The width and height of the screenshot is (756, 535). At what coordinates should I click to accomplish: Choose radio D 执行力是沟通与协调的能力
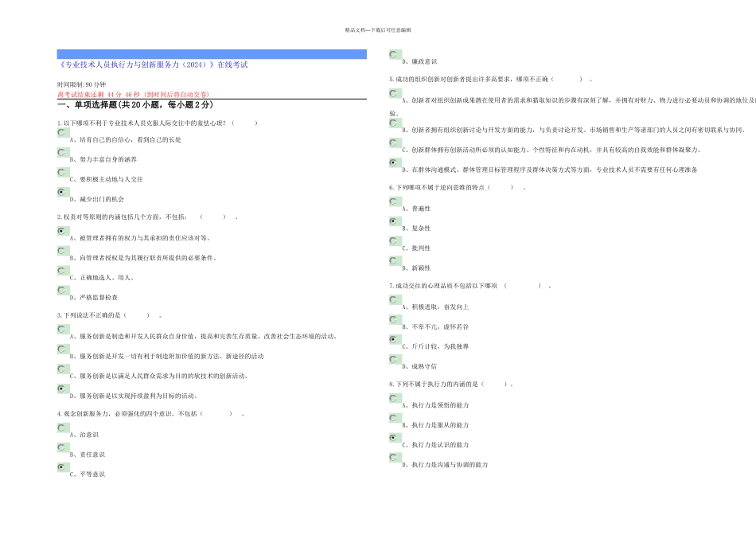(393, 457)
